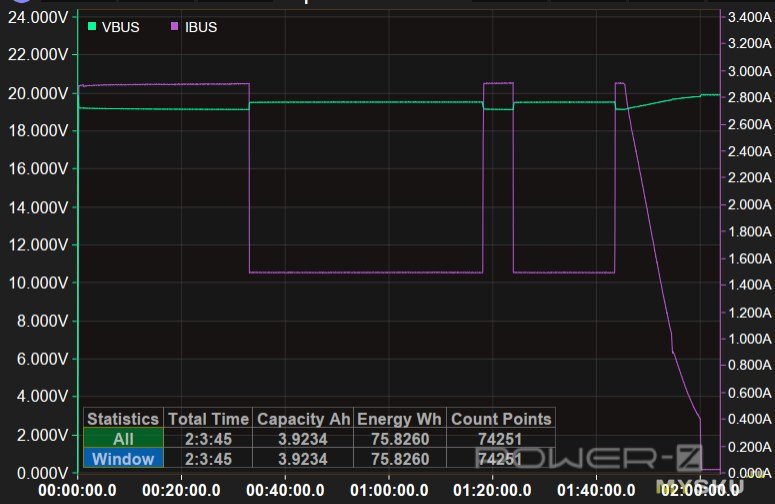Click the 00:00:00.0 time axis label
This screenshot has width=775, height=504.
[78, 490]
